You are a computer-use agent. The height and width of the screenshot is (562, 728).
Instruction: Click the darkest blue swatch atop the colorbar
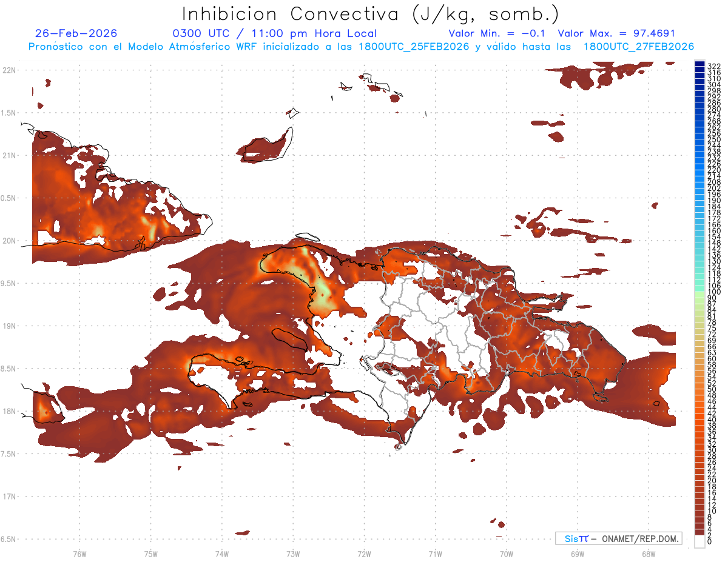(x=699, y=64)
